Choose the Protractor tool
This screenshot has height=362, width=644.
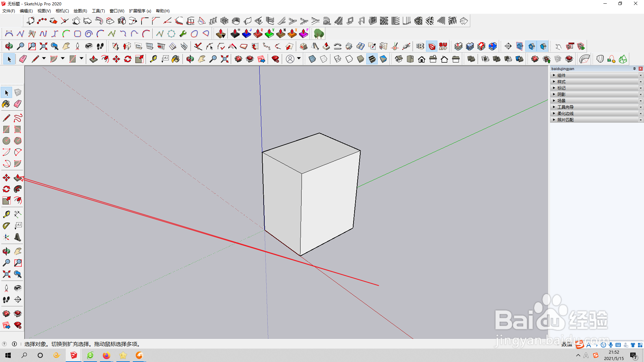click(6, 226)
